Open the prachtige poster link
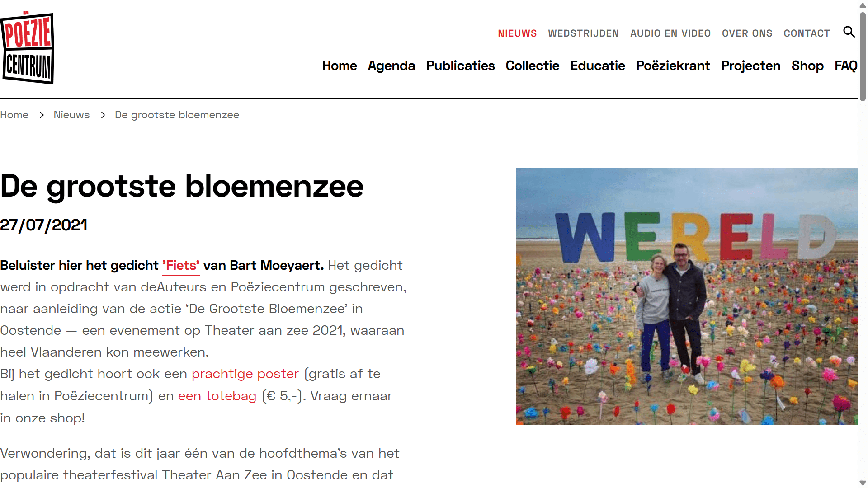The width and height of the screenshot is (868, 488). [245, 374]
